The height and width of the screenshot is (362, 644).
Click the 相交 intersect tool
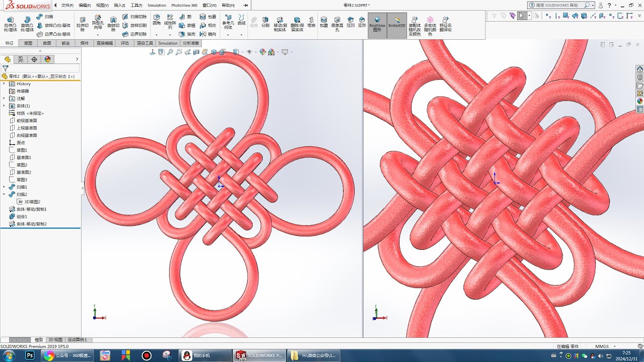click(x=208, y=25)
